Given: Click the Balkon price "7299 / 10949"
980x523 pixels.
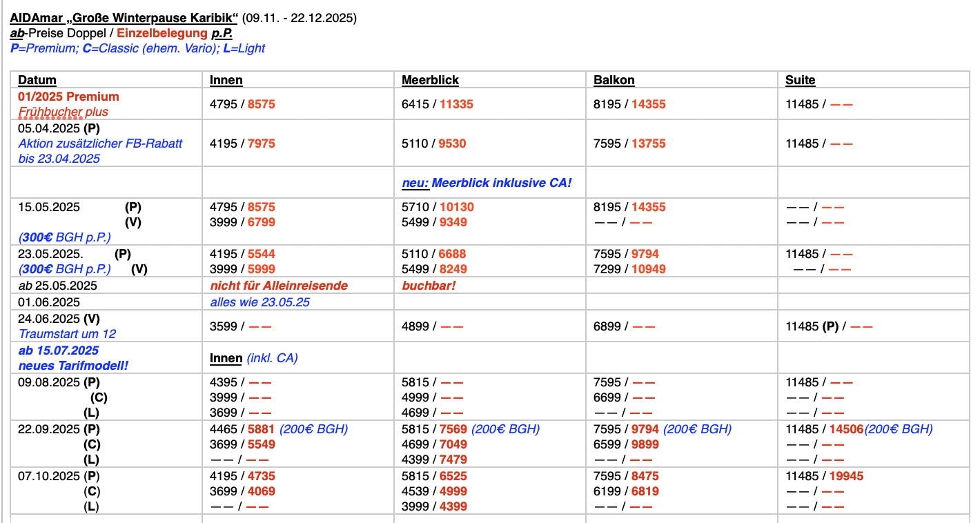Looking at the screenshot, I should click(630, 269).
